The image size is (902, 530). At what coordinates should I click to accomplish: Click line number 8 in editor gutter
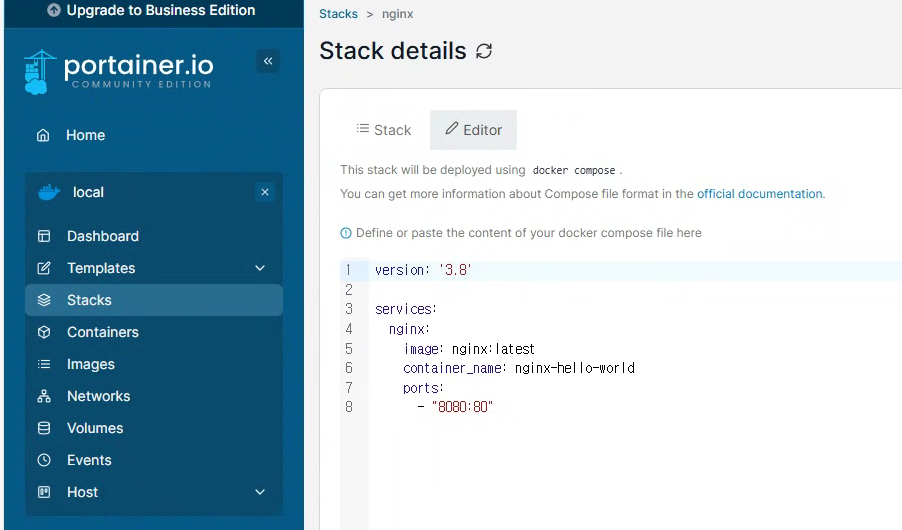(349, 407)
